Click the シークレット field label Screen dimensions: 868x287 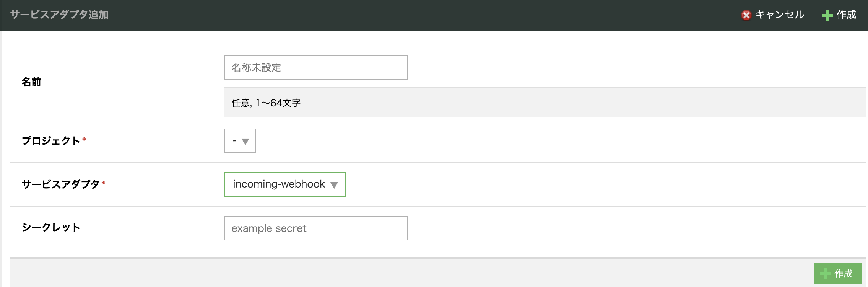(51, 227)
